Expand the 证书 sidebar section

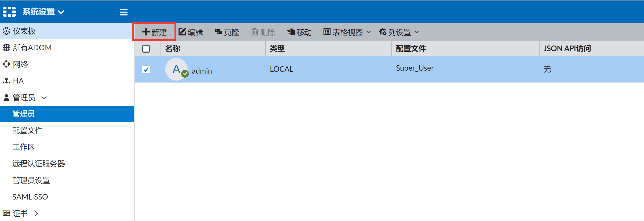pos(36,213)
